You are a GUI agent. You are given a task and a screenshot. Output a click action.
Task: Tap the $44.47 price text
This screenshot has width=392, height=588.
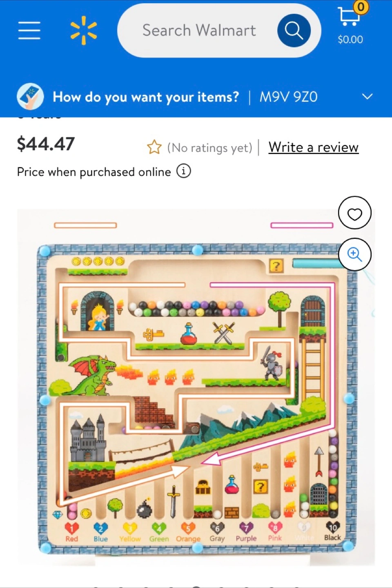pos(46,144)
